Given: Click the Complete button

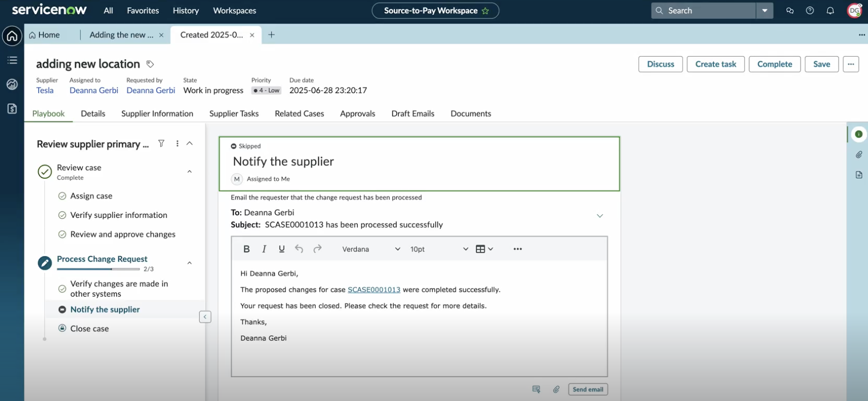Looking at the screenshot, I should pyautogui.click(x=774, y=64).
